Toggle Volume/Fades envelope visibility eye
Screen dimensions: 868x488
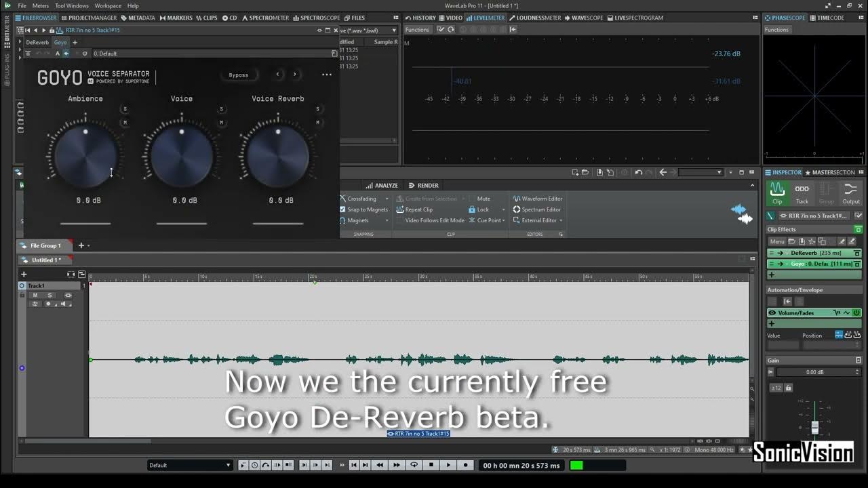point(772,313)
